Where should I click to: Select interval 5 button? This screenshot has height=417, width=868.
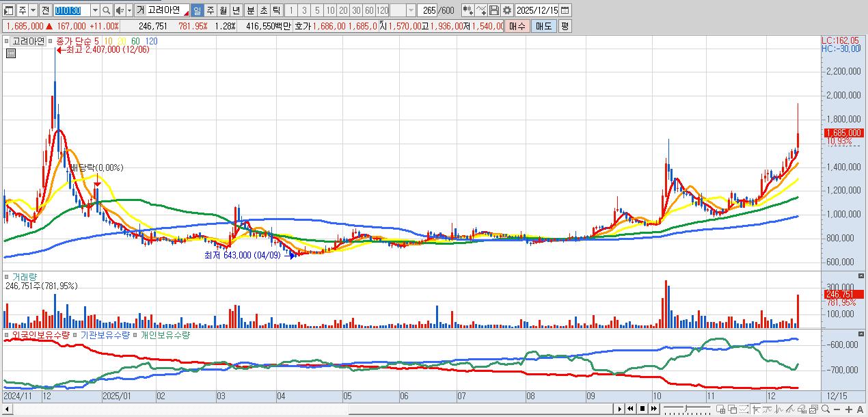click(x=317, y=10)
